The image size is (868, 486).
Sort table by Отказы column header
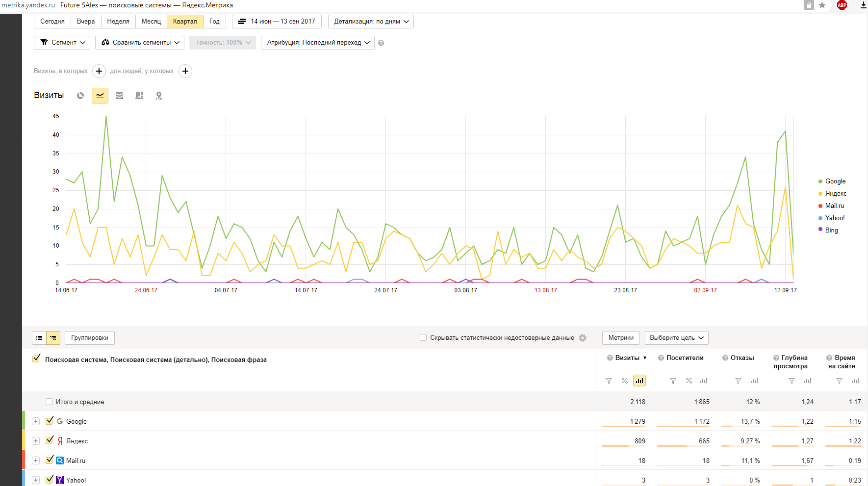tap(742, 358)
